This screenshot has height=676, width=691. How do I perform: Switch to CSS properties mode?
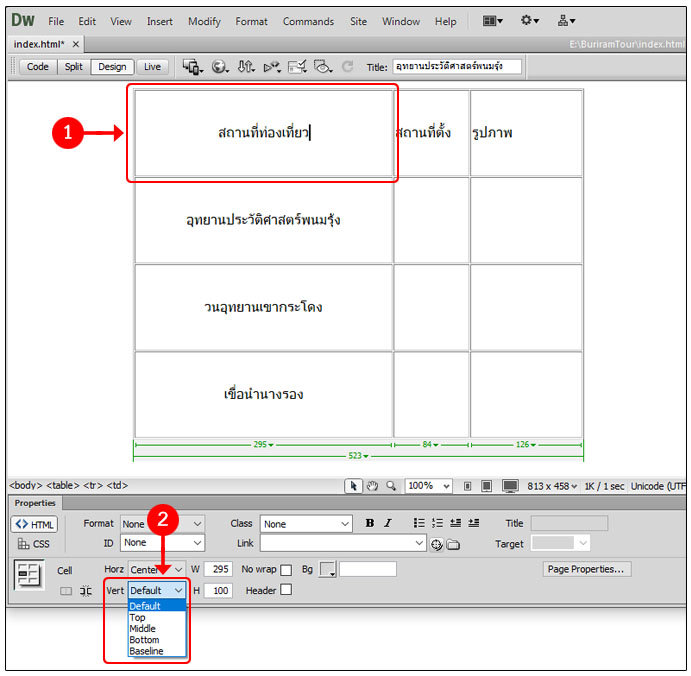34,544
